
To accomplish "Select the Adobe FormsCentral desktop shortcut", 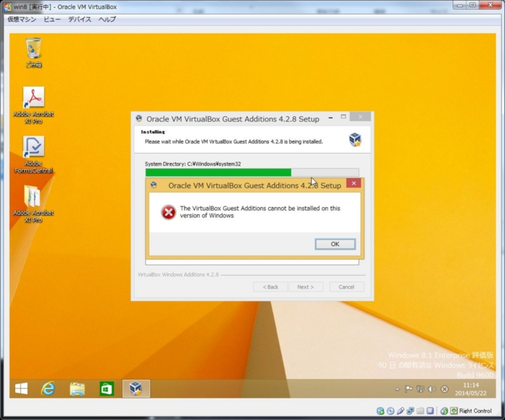I will point(33,155).
